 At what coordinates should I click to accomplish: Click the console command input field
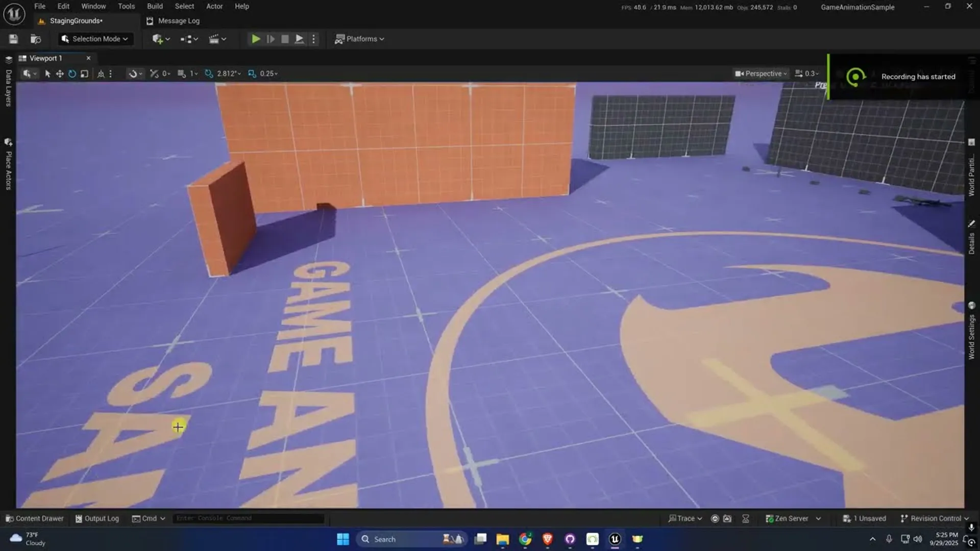249,518
